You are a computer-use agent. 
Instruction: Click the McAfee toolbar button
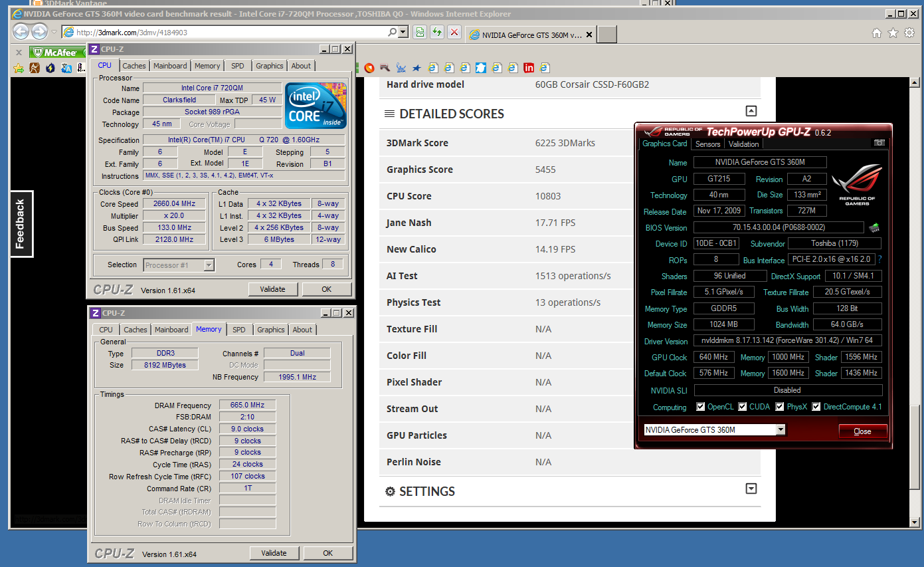pos(58,53)
